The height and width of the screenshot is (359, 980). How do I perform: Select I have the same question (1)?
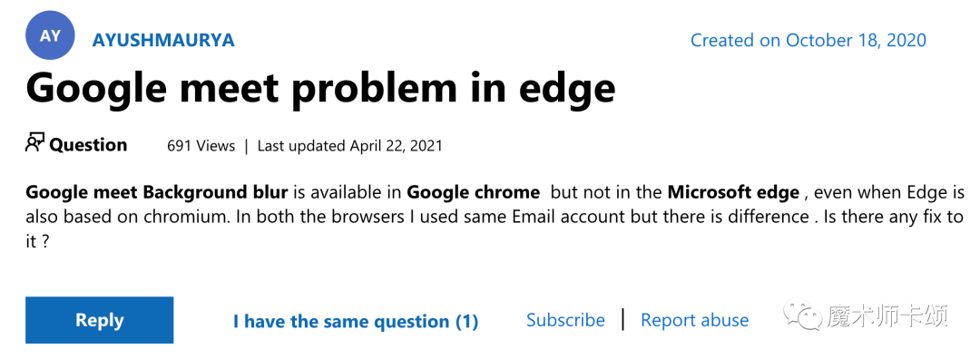[356, 322]
